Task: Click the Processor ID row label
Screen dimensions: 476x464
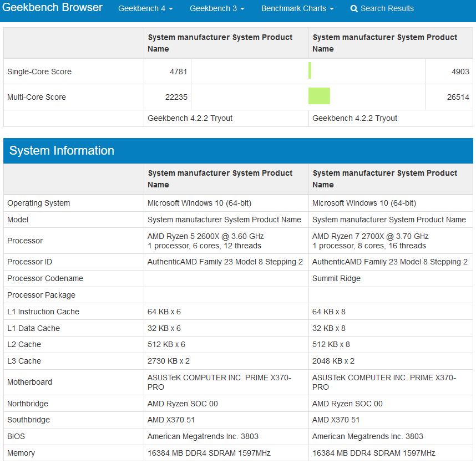Action: (29, 262)
